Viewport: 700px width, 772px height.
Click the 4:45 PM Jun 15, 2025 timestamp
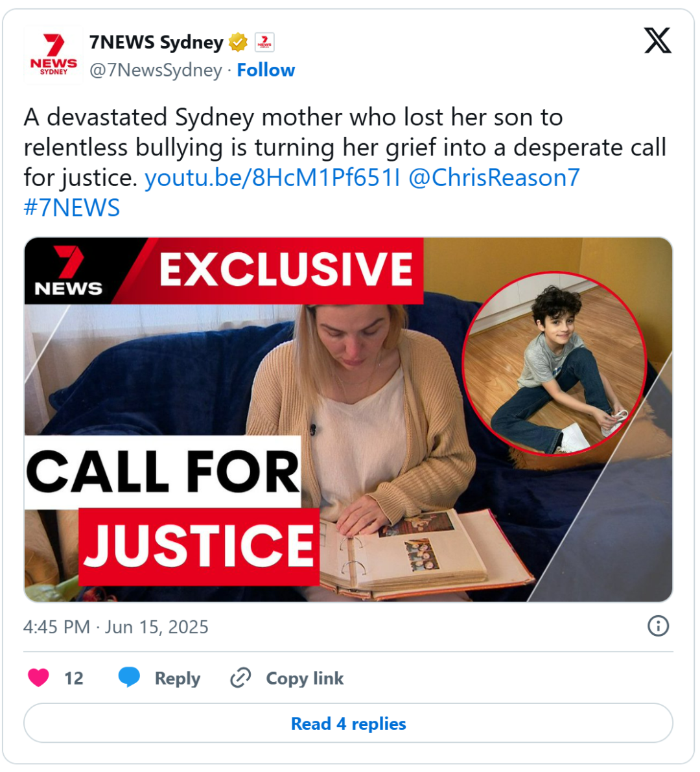tap(115, 627)
